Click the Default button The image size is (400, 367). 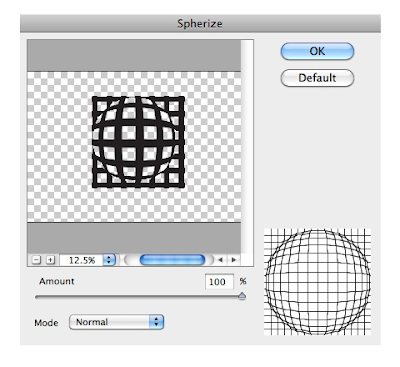pos(317,78)
